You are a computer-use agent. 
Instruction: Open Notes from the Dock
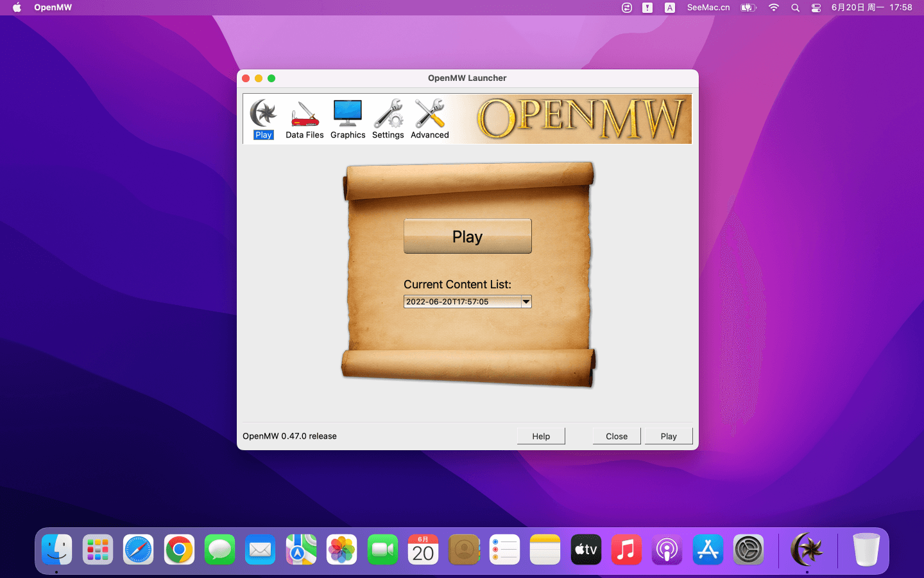[545, 550]
